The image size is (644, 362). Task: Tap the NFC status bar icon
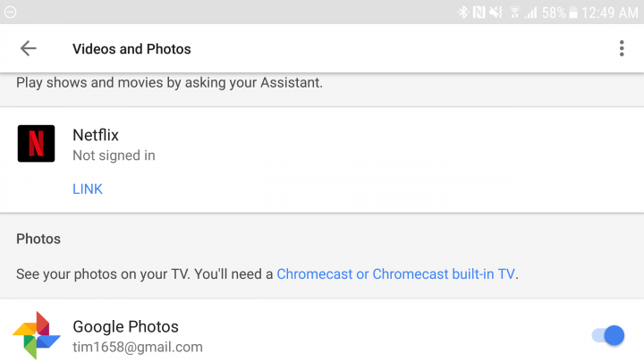[x=479, y=13]
